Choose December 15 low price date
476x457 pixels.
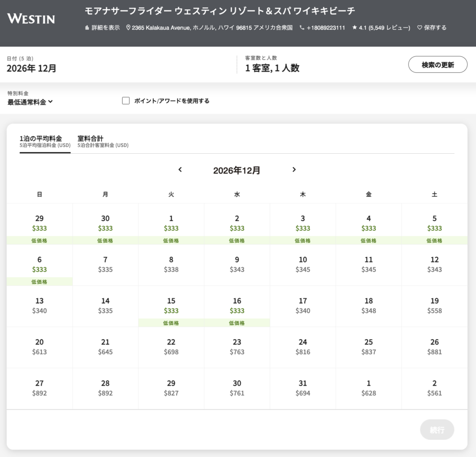tap(171, 307)
